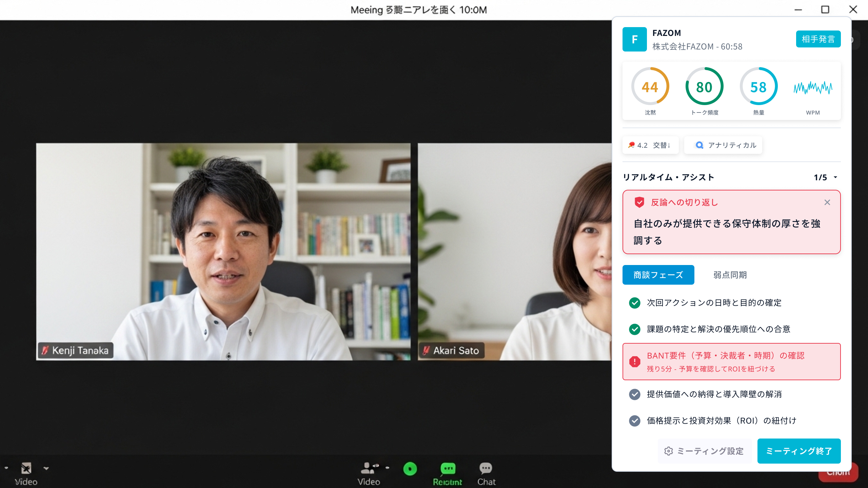Image resolution: width=868 pixels, height=488 pixels.
Task: Open the arrow next to muted video icon
Action: (46, 468)
